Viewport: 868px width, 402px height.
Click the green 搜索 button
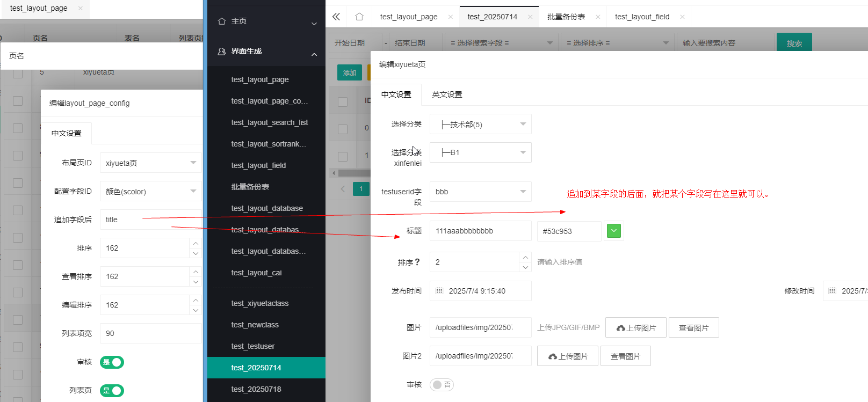794,43
